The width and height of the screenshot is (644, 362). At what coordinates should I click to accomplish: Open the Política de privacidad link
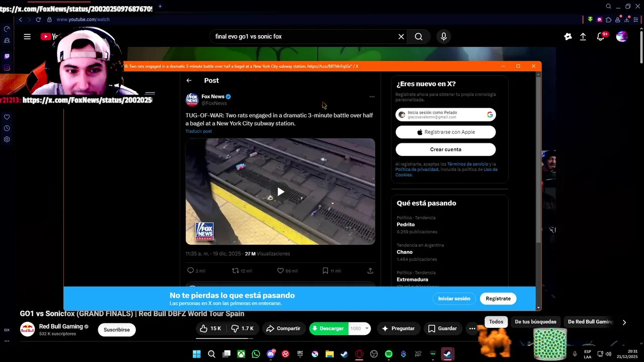[x=416, y=169]
